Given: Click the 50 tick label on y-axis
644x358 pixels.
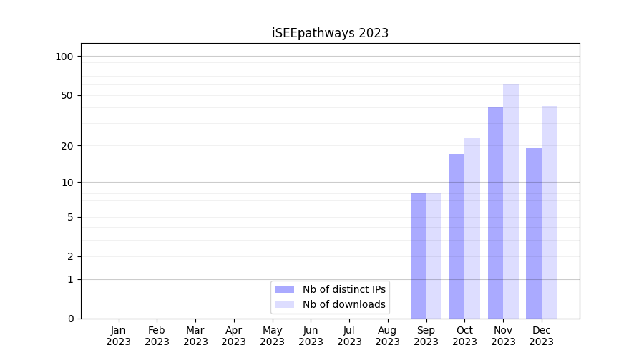Looking at the screenshot, I should click(67, 95).
